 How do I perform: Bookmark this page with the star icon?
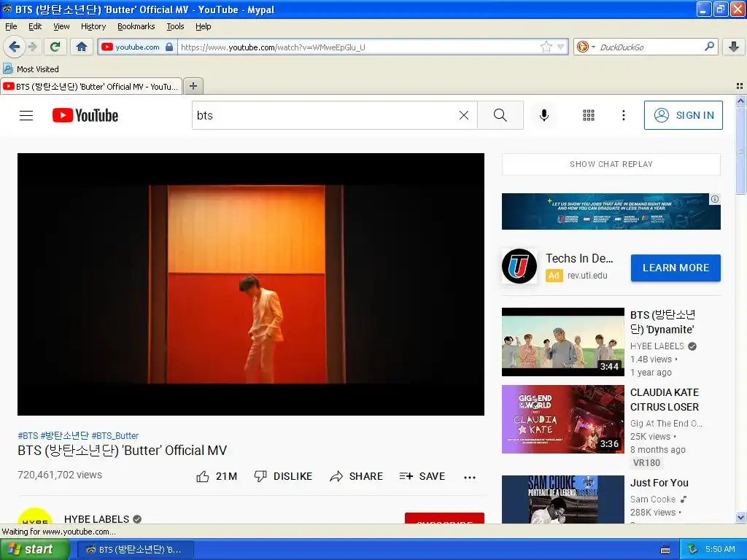tap(546, 47)
